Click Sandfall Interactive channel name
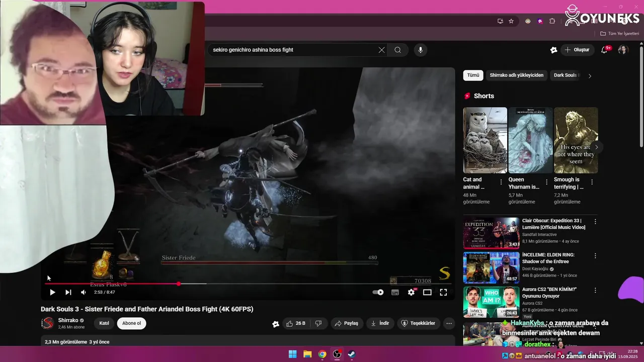 point(539,234)
